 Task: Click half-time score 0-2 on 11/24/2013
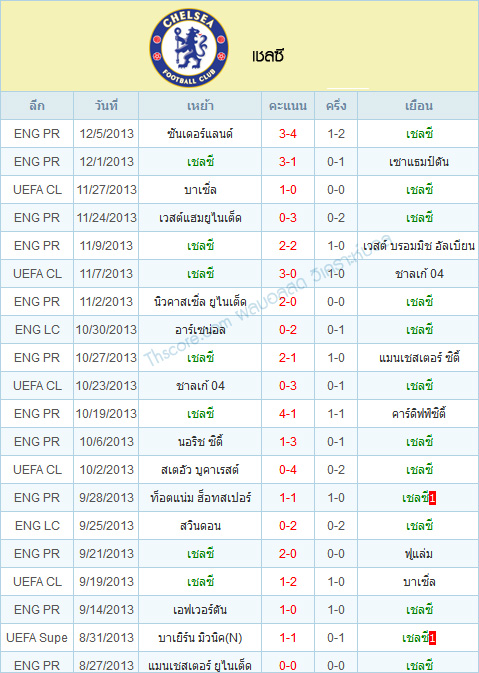coord(336,218)
